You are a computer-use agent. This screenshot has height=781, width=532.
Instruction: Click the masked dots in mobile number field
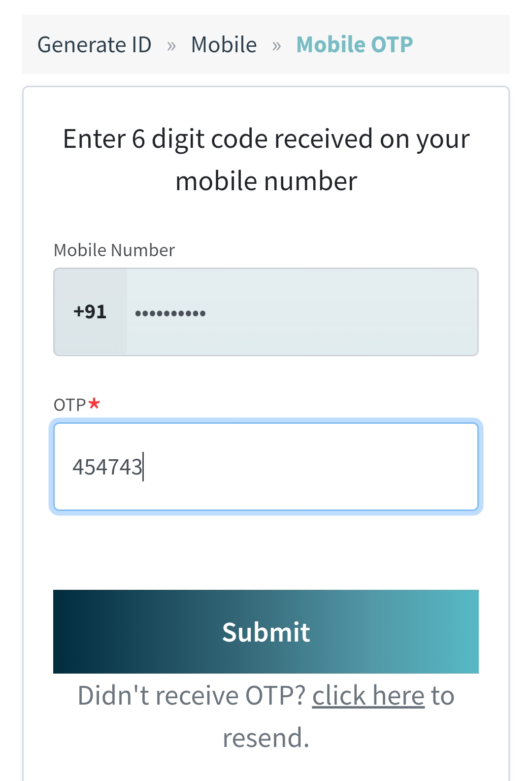tap(170, 313)
